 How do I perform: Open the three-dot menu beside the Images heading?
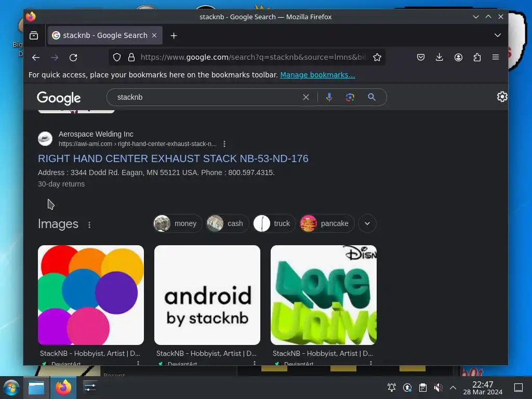[89, 224]
